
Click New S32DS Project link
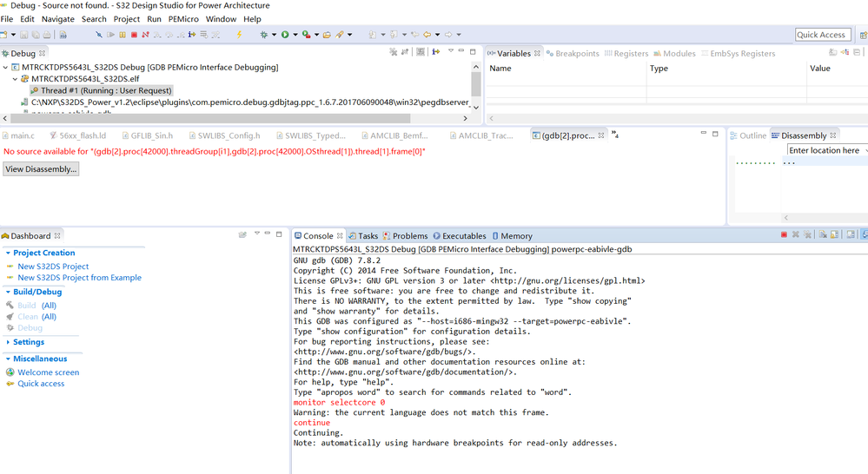(53, 267)
